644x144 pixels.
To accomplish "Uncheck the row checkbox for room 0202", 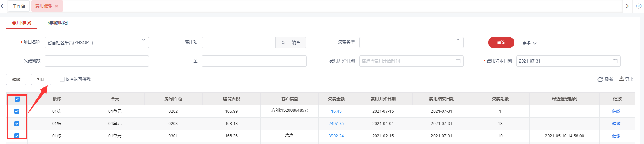I will (17, 111).
